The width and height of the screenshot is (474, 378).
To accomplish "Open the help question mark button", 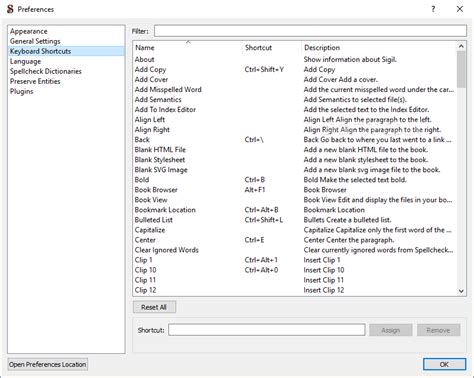I will click(433, 9).
